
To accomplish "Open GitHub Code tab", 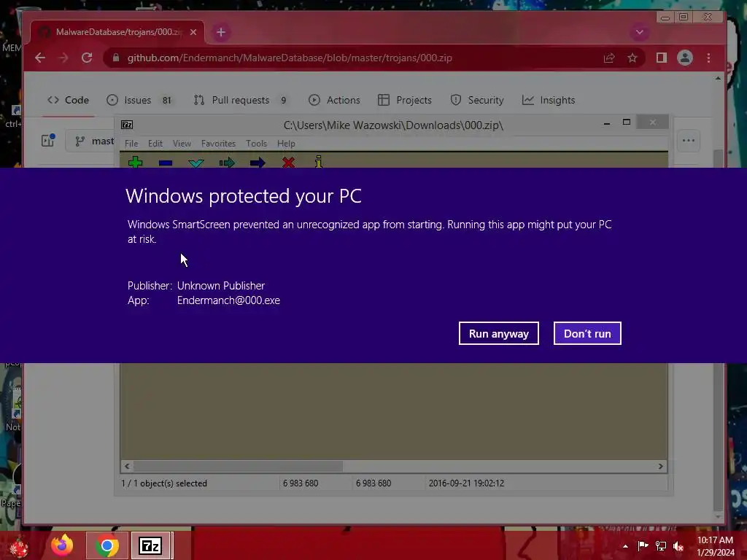I will coord(68,100).
